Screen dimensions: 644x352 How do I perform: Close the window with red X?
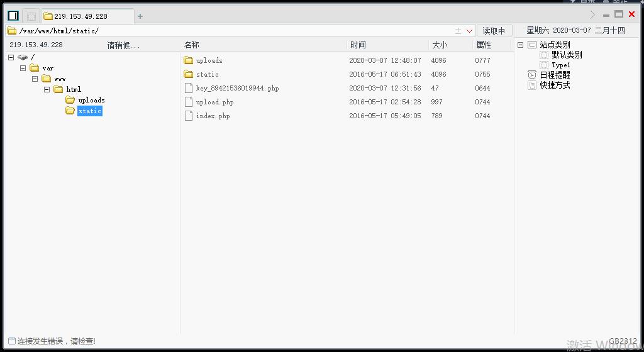631,14
